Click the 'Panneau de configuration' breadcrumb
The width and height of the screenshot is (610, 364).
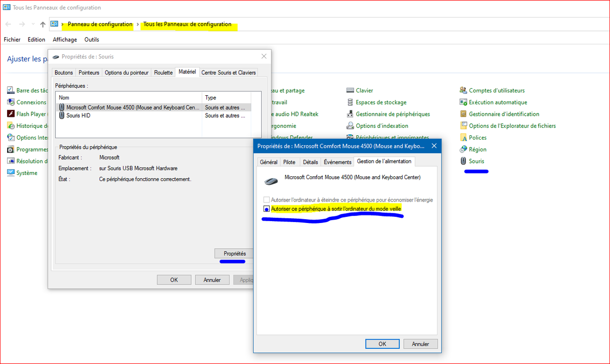pos(100,24)
